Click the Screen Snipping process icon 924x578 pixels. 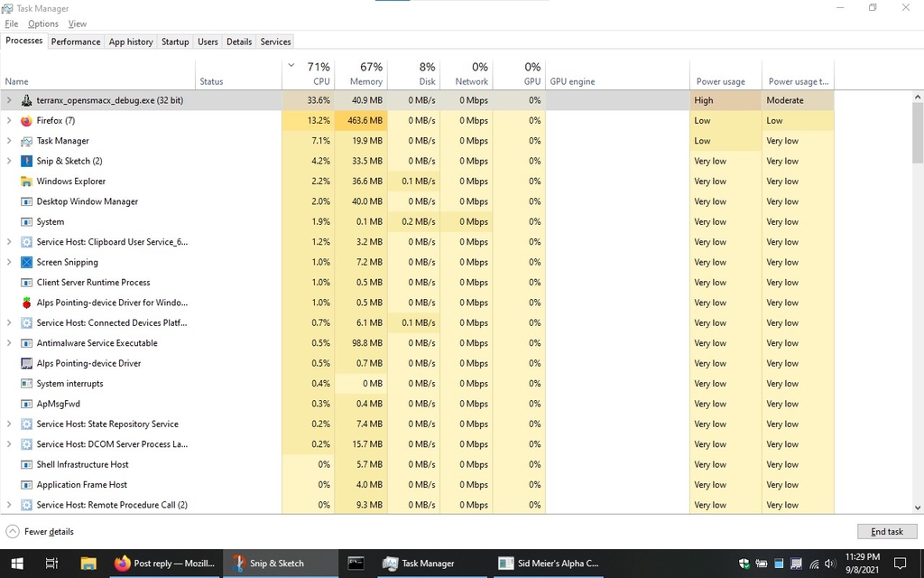(27, 263)
